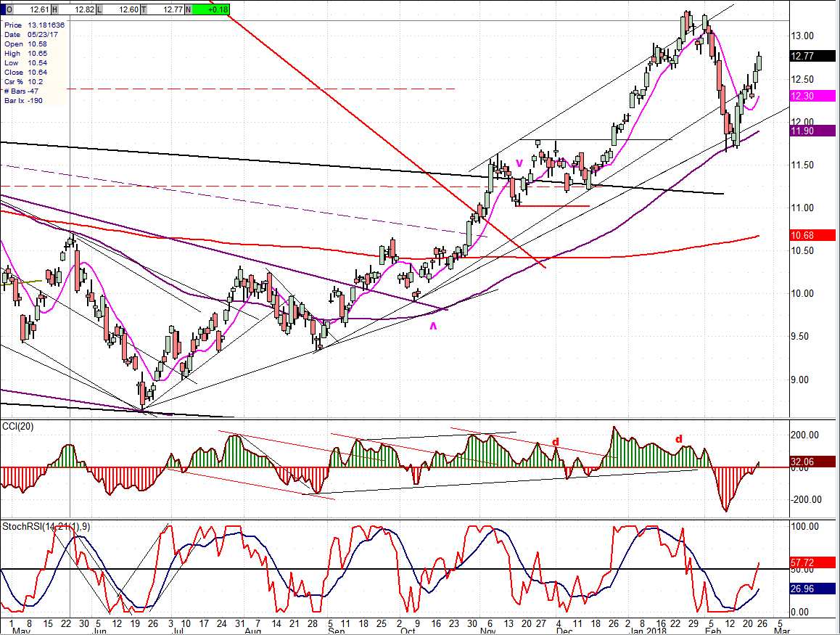The width and height of the screenshot is (840, 635).
Task: Click the purple 11.90 moving average tag
Action: (812, 131)
